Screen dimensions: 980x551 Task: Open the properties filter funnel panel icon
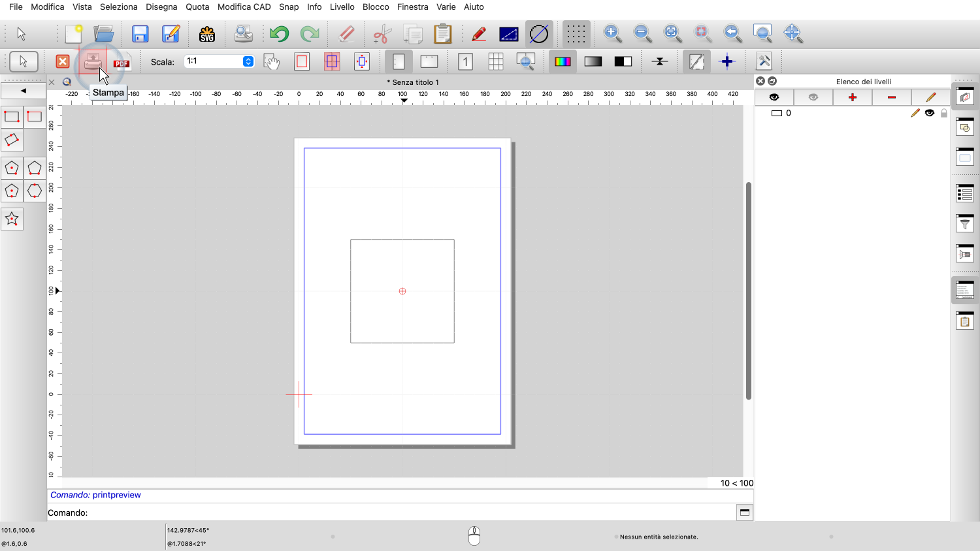[965, 223]
